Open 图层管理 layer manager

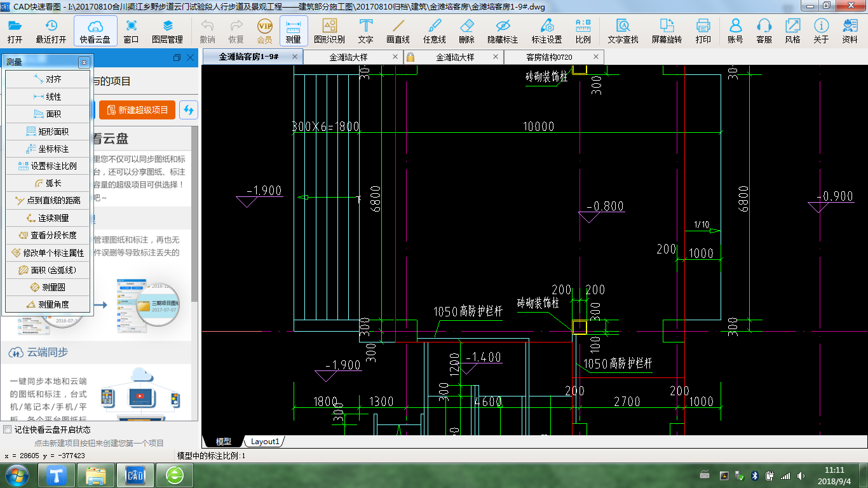tap(167, 31)
